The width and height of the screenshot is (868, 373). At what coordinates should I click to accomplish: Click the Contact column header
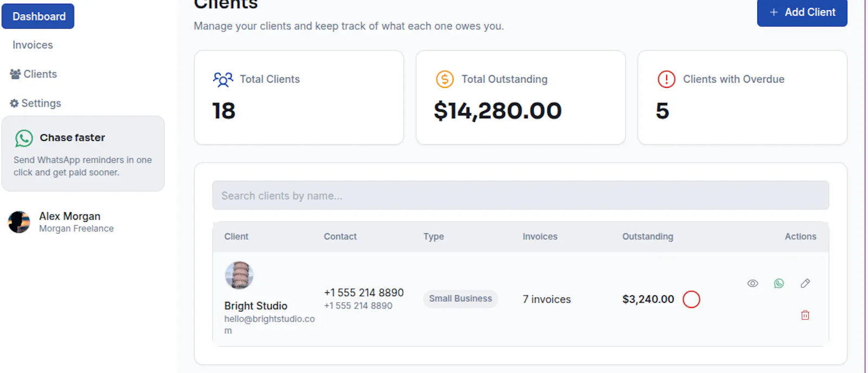[x=340, y=236]
